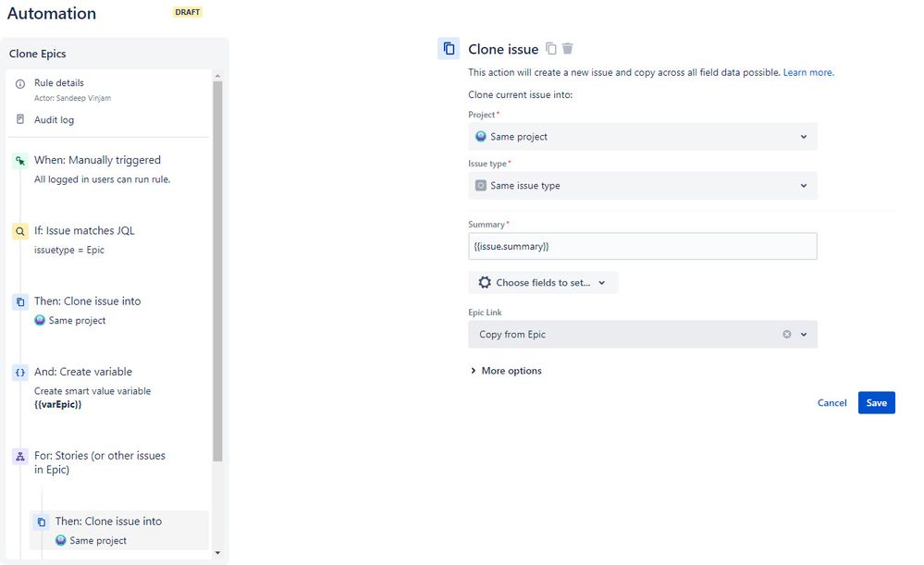Image resolution: width=924 pixels, height=565 pixels.
Task: Click the Save button
Action: tap(876, 403)
